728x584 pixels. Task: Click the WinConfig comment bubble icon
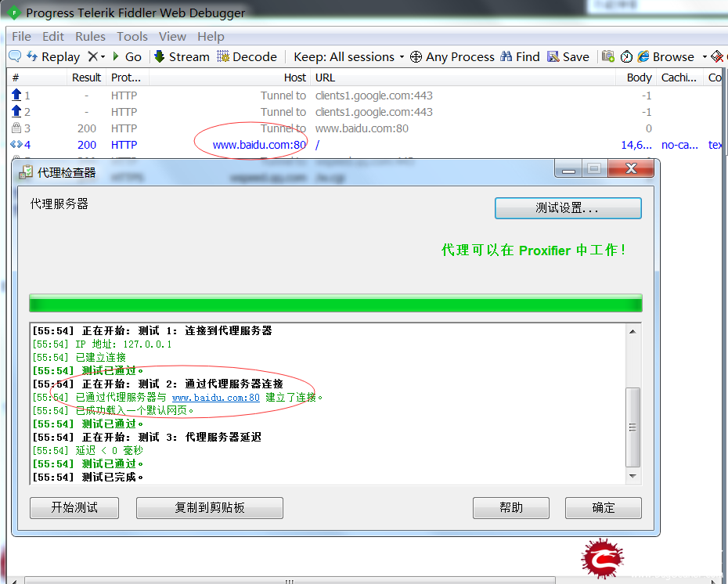(15, 56)
